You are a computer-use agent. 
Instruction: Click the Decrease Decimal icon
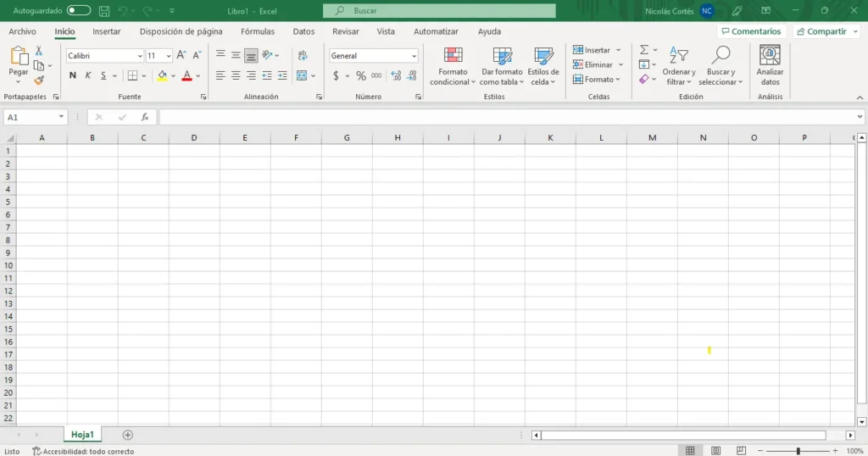pyautogui.click(x=412, y=75)
